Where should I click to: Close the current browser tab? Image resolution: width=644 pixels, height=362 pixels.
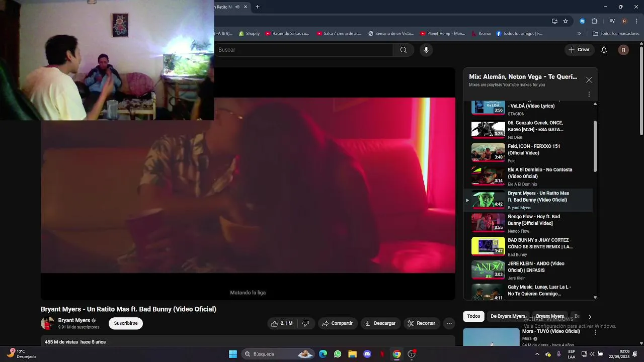pos(246,7)
